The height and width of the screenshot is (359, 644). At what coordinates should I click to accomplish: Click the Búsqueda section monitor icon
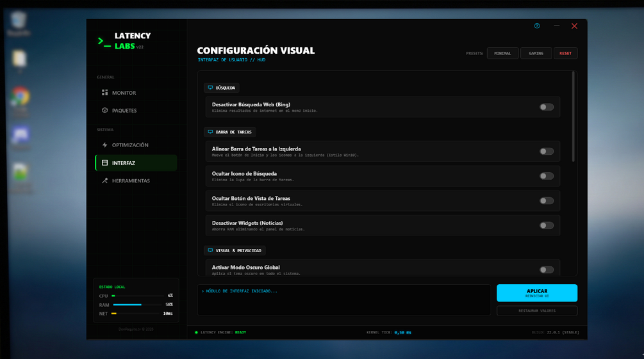coord(210,88)
